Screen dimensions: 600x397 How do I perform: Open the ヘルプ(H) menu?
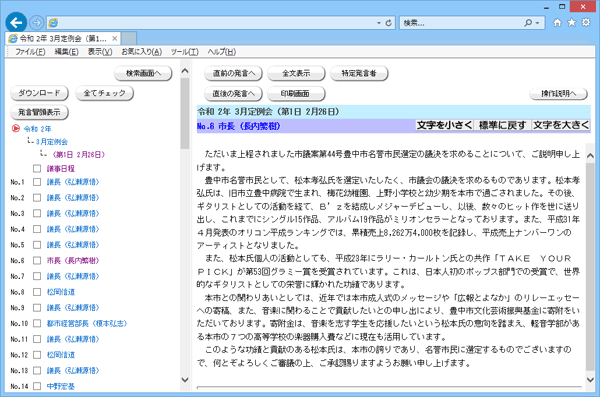pyautogui.click(x=222, y=52)
